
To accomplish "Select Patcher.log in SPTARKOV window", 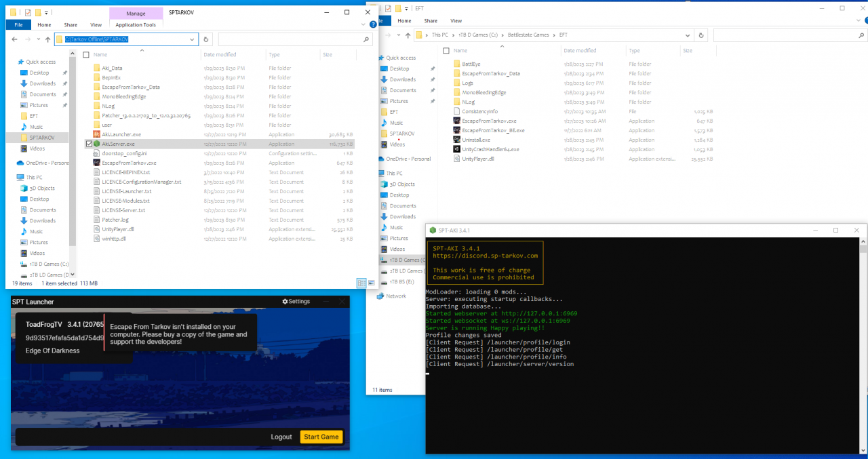I will coord(115,220).
